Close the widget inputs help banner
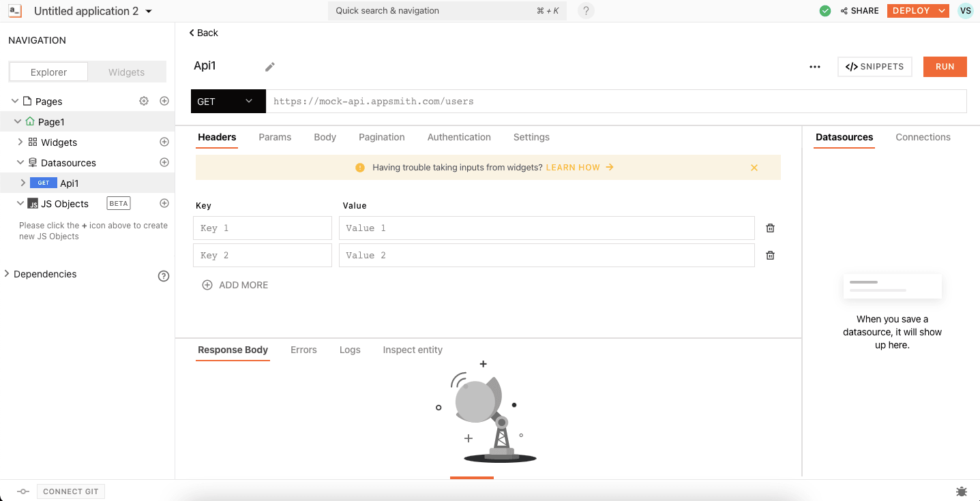 pos(754,168)
